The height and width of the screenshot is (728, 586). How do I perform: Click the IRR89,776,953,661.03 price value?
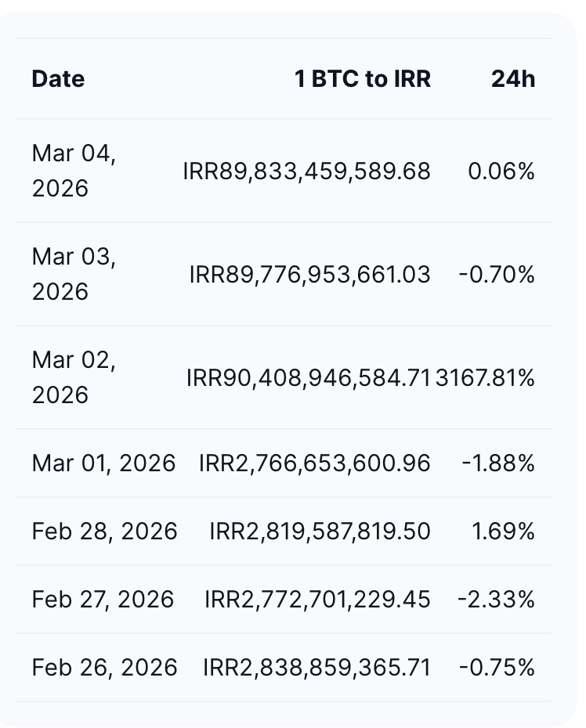point(309,275)
